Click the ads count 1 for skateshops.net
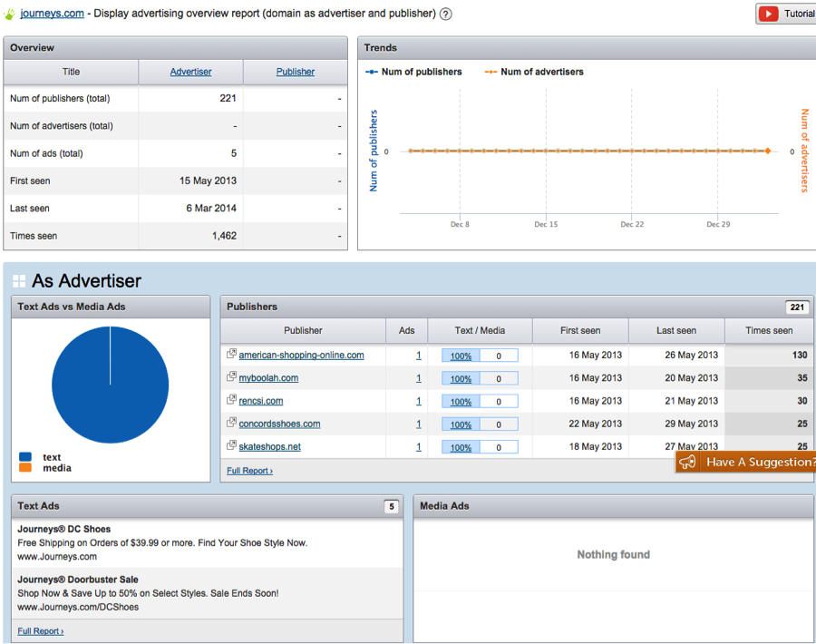Screen dimensions: 816x644 point(418,447)
